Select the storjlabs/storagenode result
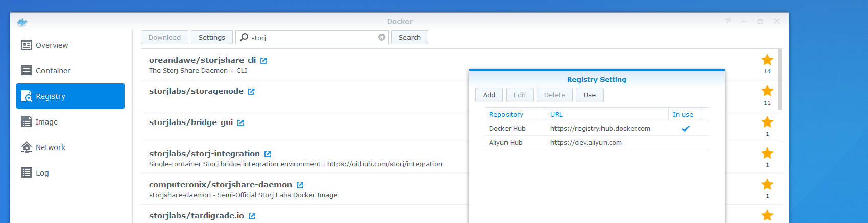Image resolution: width=868 pixels, height=223 pixels. point(459,95)
